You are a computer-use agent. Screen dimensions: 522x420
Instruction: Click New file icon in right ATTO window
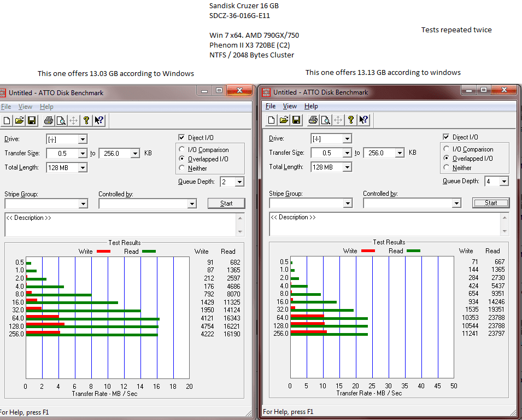click(x=271, y=120)
